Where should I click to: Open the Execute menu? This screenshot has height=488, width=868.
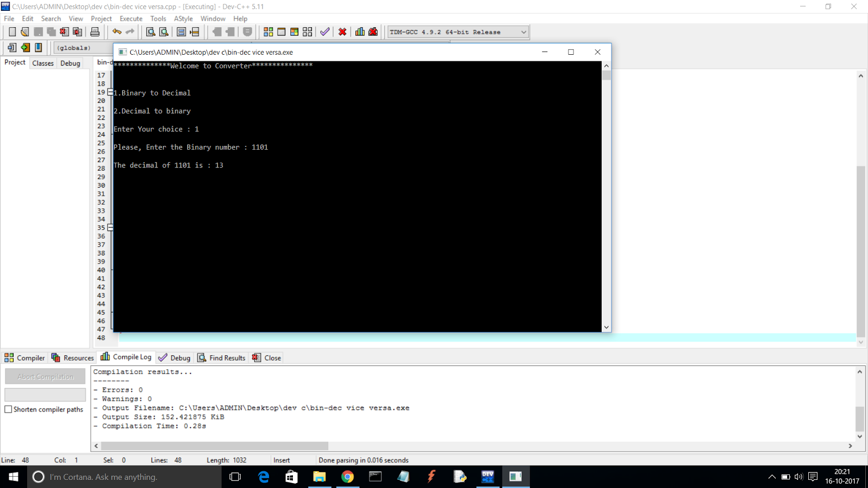tap(131, 18)
